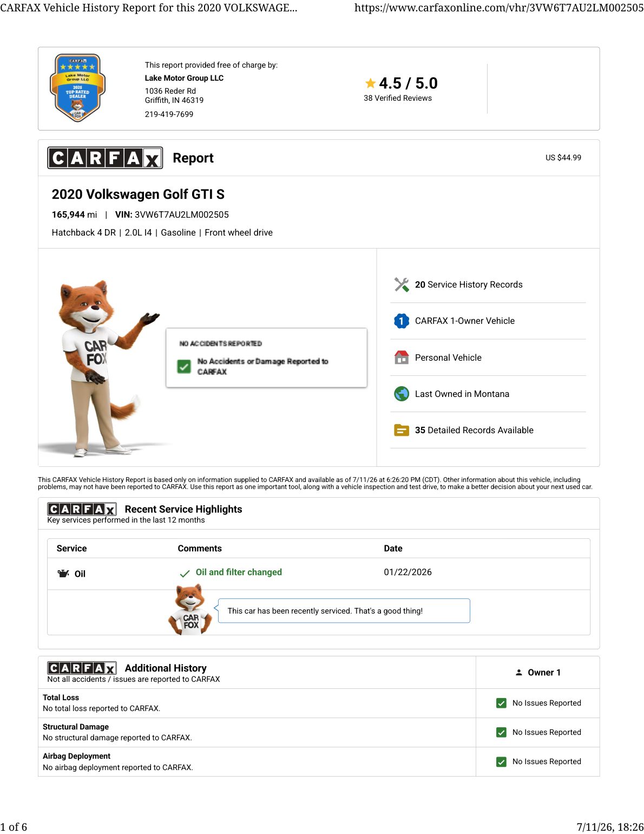Screen dimensions: 644x834
Task: Click the wrench service history icon
Action: click(x=402, y=285)
